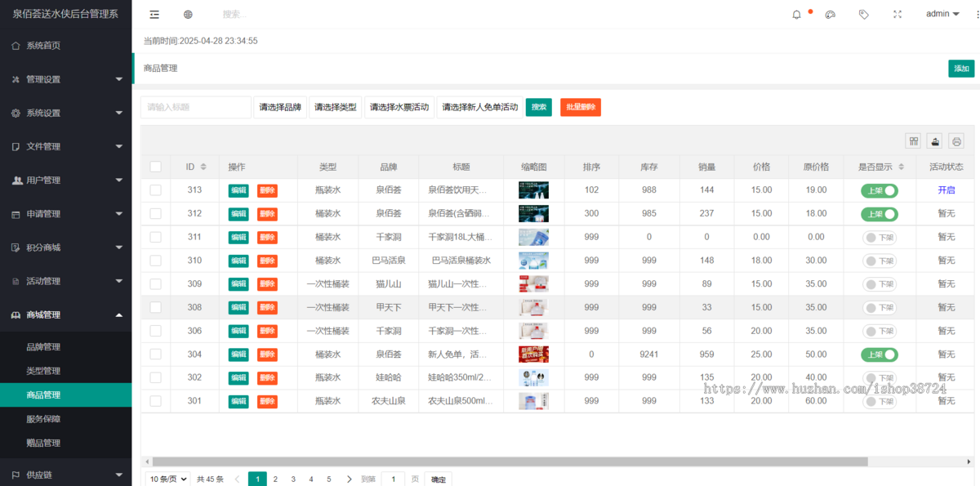Image resolution: width=980 pixels, height=486 pixels.
Task: Open 请选择类型 dropdown
Action: 336,107
